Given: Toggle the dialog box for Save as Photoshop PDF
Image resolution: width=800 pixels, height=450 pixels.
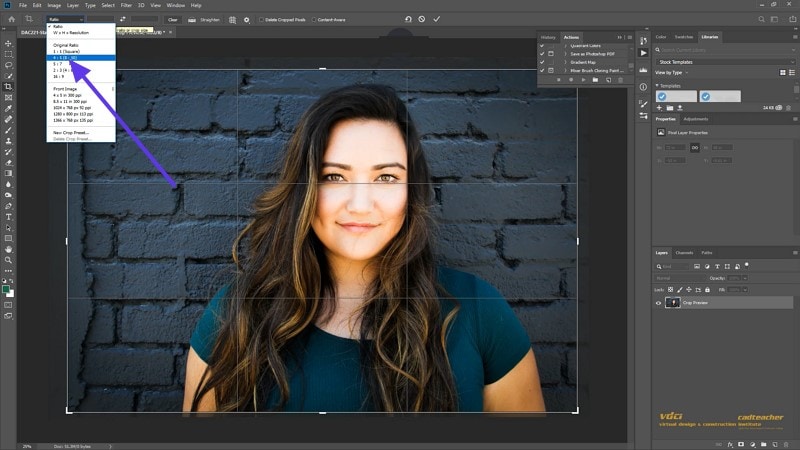Looking at the screenshot, I should point(551,54).
